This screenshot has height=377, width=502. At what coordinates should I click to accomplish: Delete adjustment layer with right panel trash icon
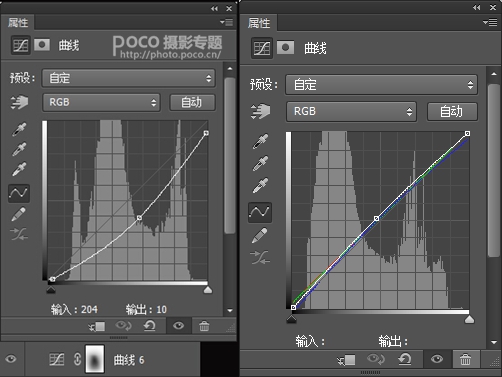coord(465,359)
